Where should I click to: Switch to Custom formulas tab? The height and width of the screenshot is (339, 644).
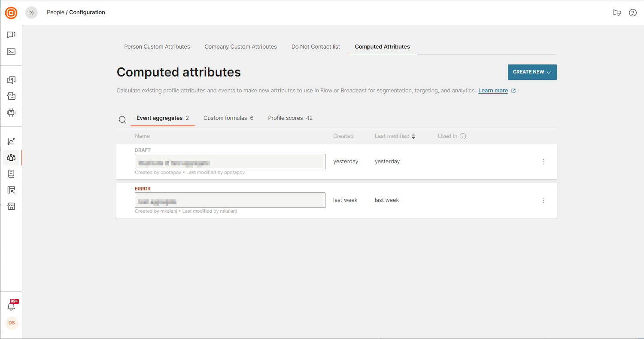point(228,118)
